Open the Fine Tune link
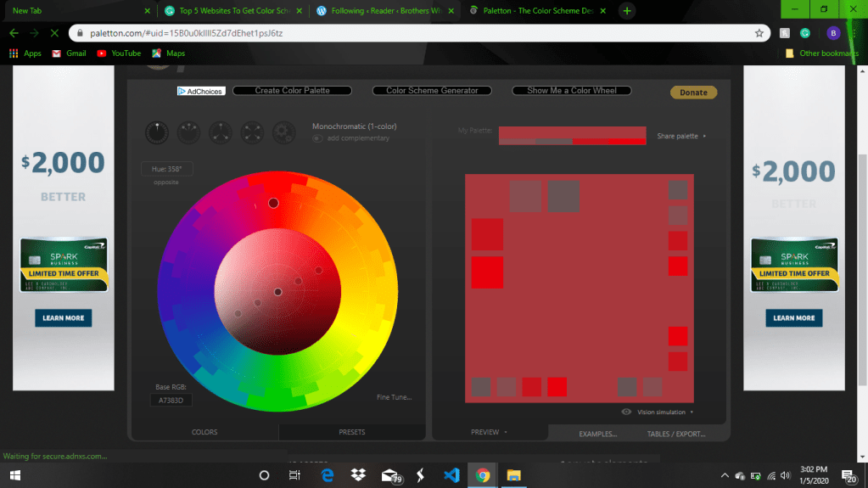 (395, 397)
